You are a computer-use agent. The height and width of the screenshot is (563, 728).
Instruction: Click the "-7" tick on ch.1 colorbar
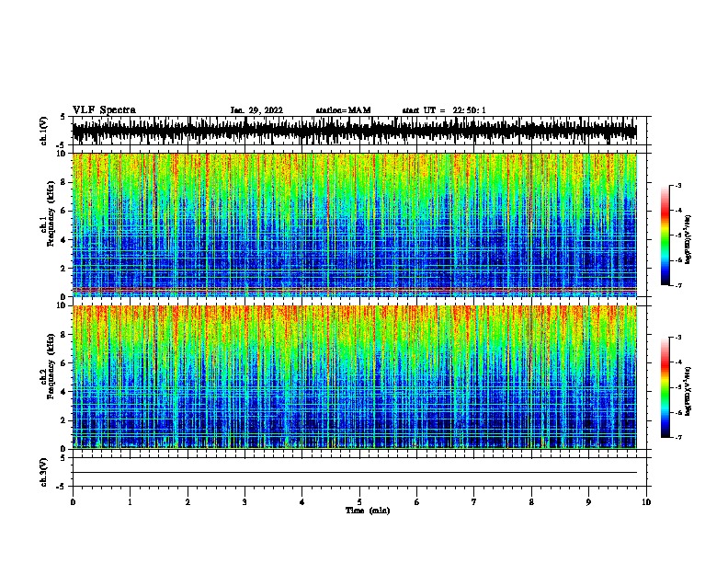(x=677, y=285)
